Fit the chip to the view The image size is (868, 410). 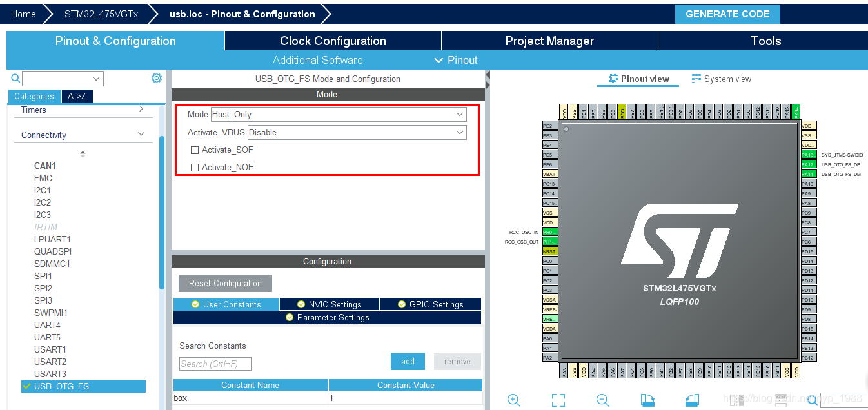[x=558, y=400]
